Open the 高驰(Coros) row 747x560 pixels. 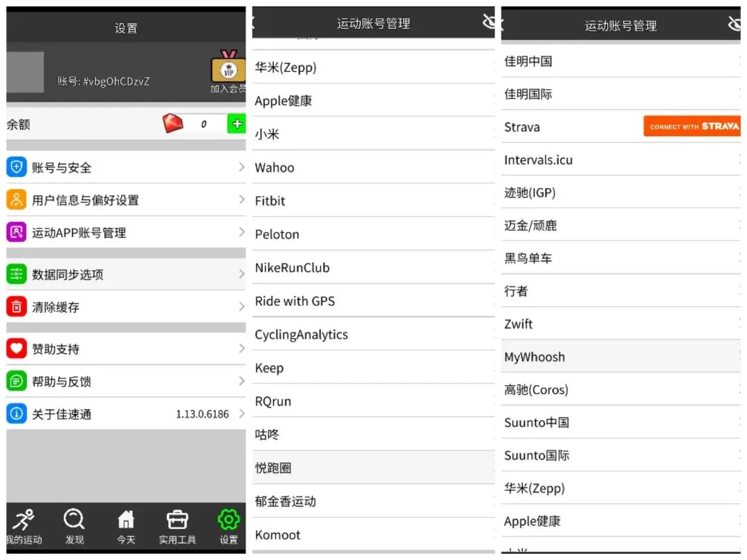pos(620,389)
